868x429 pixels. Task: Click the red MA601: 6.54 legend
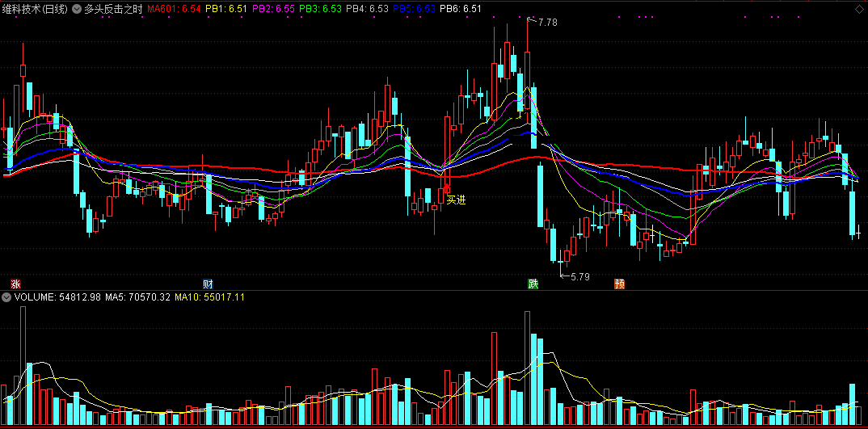coord(174,9)
